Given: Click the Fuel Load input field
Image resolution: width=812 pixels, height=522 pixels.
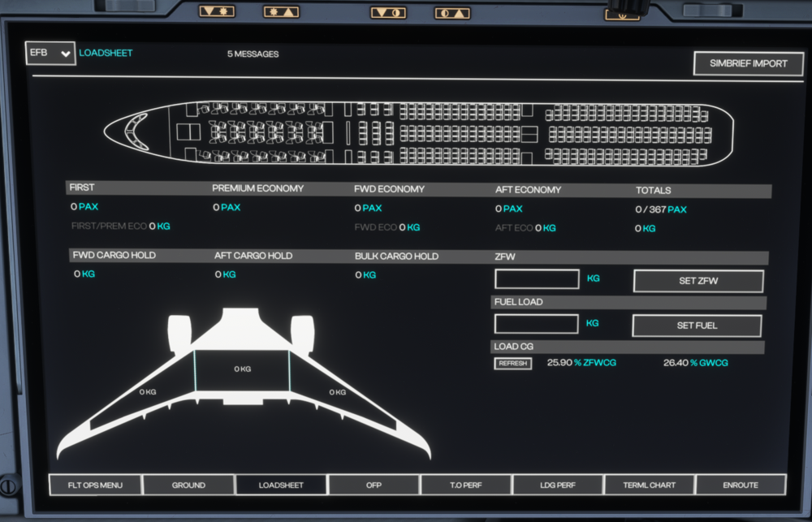Looking at the screenshot, I should point(537,325).
